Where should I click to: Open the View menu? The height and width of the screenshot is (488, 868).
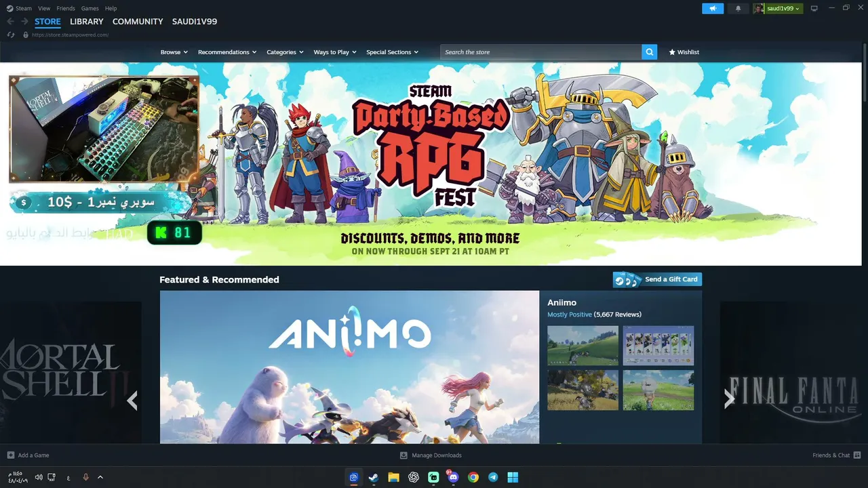(x=44, y=8)
